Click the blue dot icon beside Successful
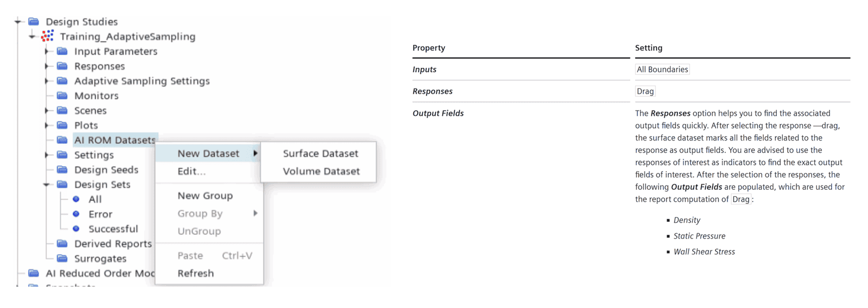 pyautogui.click(x=76, y=228)
